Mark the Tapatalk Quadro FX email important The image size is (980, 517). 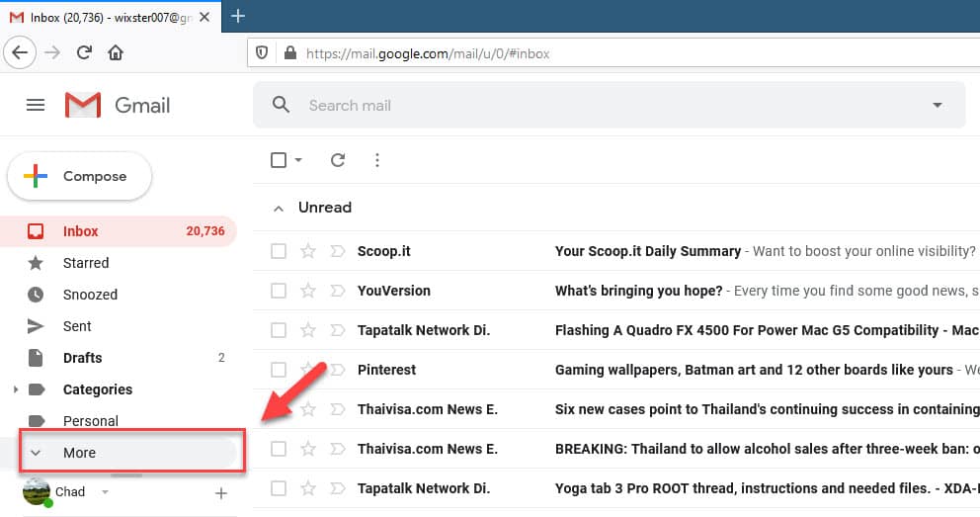pyautogui.click(x=338, y=329)
